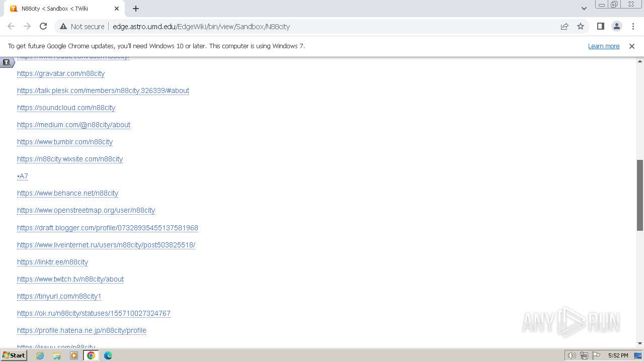
Task: Open the Chrome three-dot menu
Action: 633,26
